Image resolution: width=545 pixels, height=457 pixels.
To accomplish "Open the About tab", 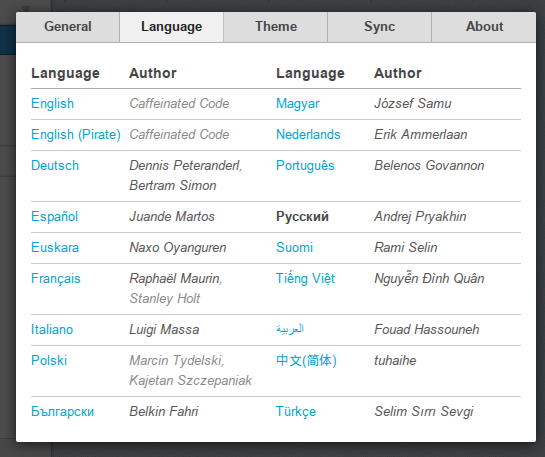I will pos(484,27).
